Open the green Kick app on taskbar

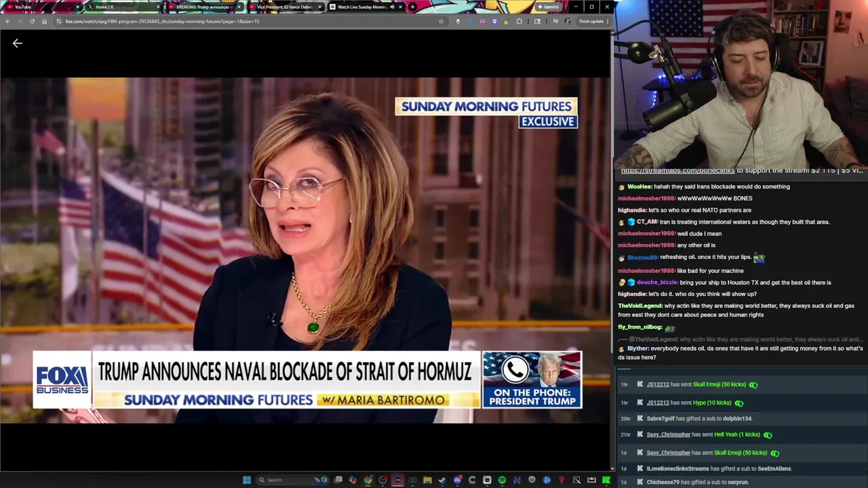click(606, 480)
